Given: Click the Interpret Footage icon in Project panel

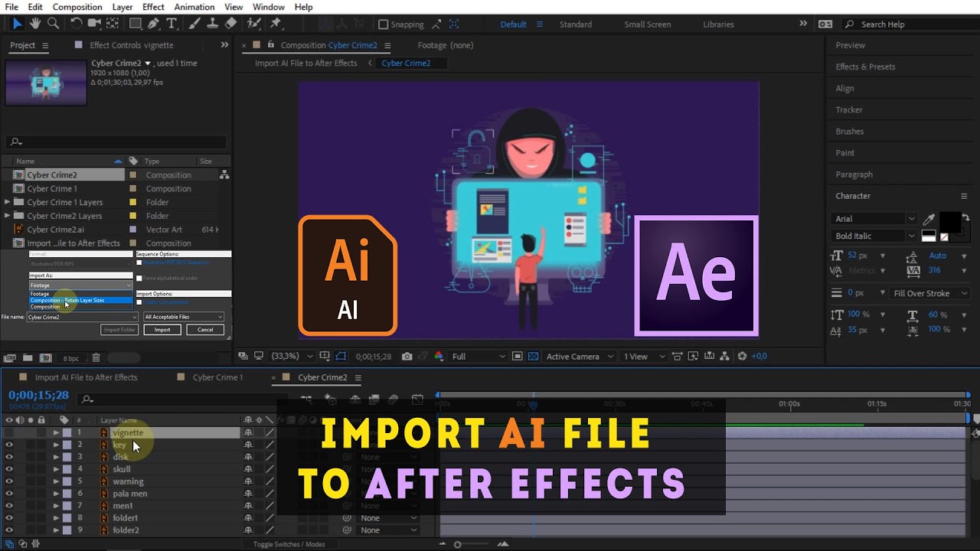Looking at the screenshot, I should [10, 357].
